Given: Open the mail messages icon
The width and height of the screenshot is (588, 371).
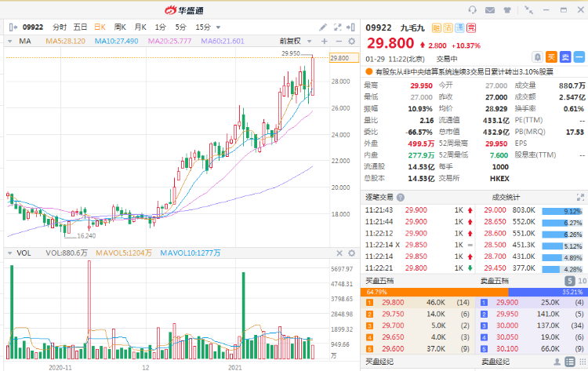Looking at the screenshot, I should [x=491, y=10].
